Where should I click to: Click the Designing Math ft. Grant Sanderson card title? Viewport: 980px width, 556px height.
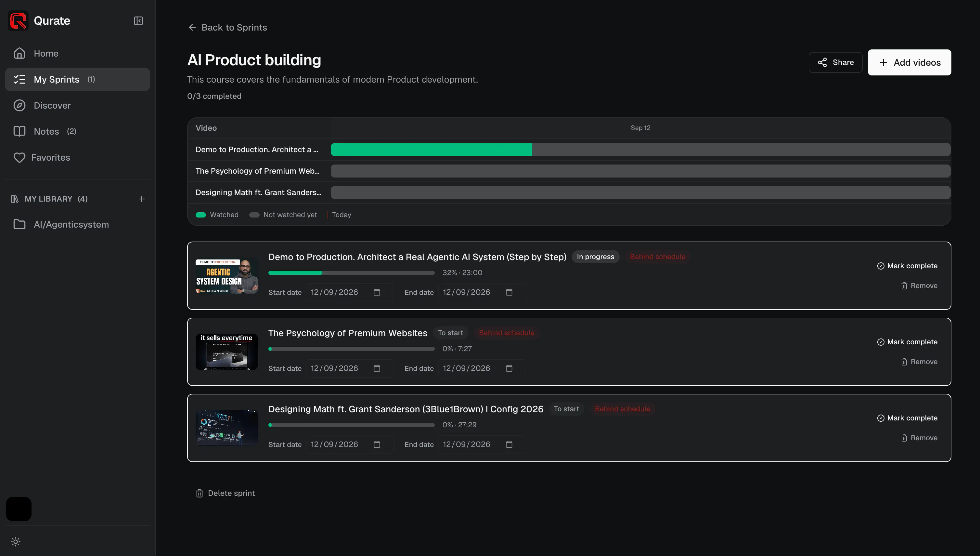406,409
